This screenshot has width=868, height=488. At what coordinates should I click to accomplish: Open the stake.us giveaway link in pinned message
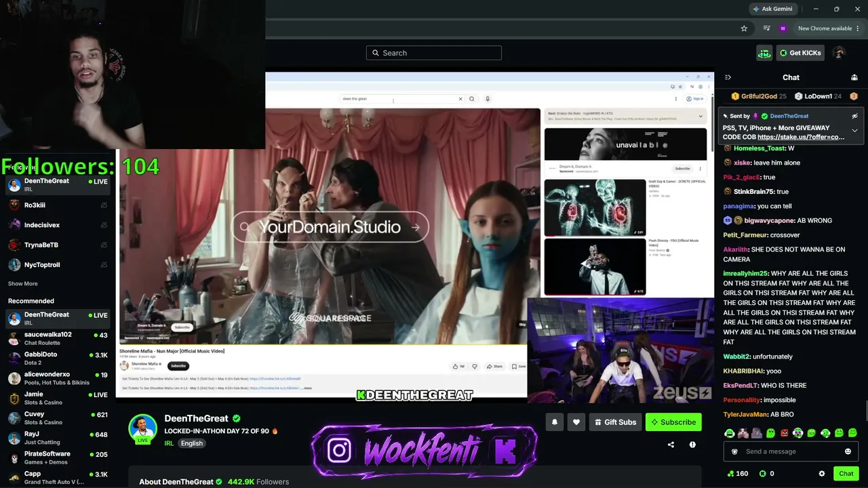click(x=801, y=137)
